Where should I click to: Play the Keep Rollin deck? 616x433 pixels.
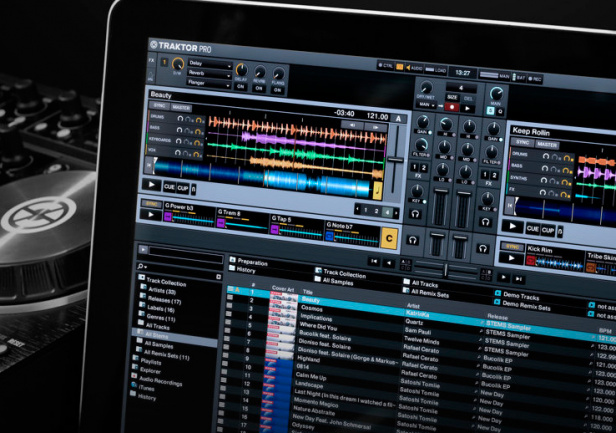click(x=513, y=226)
